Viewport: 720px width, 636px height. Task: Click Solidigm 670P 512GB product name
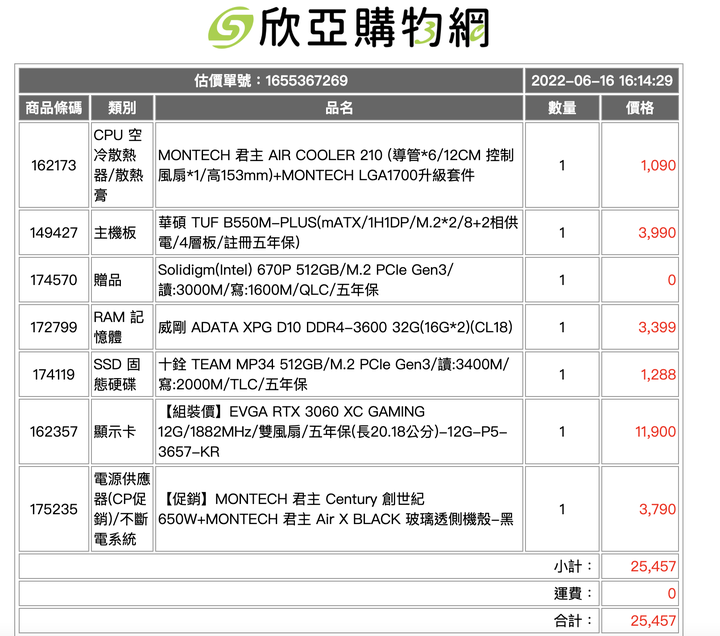tap(305, 280)
